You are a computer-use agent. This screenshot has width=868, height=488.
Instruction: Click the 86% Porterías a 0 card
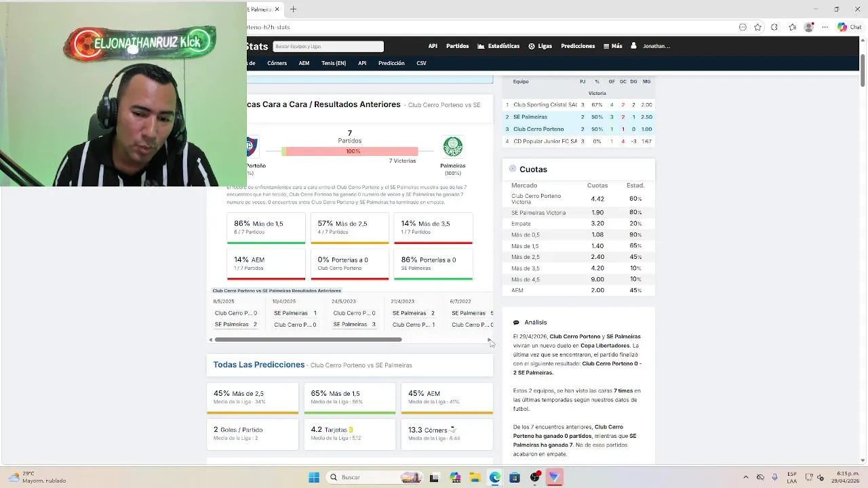tap(433, 264)
